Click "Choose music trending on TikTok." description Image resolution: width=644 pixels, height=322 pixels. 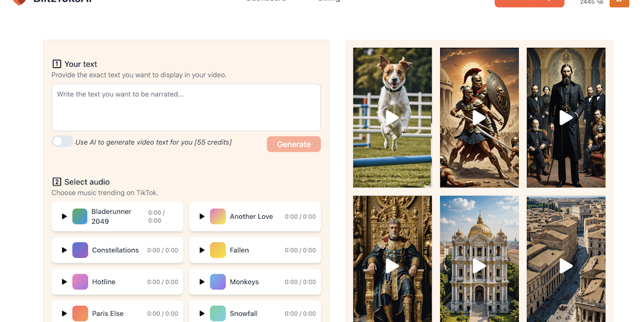tap(105, 192)
